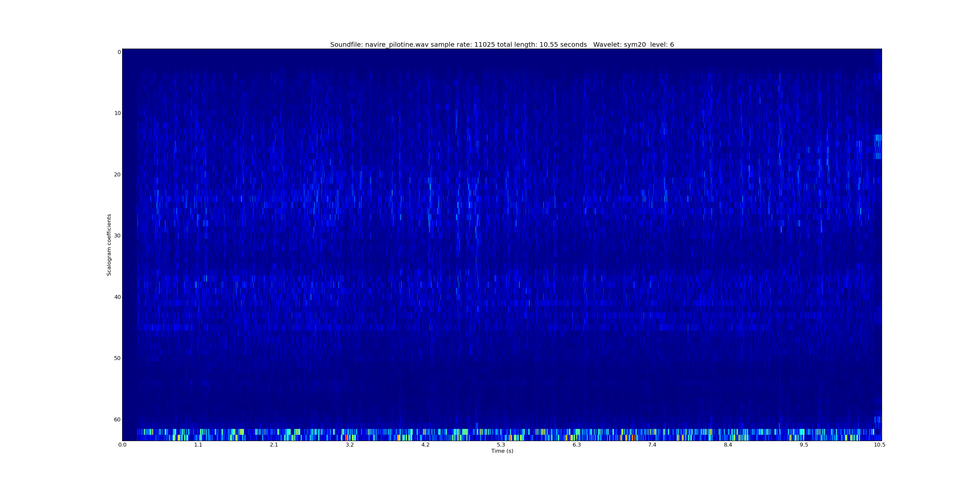Click the y-axis tick label 50
Screen dimensions: 980x490
(x=117, y=358)
